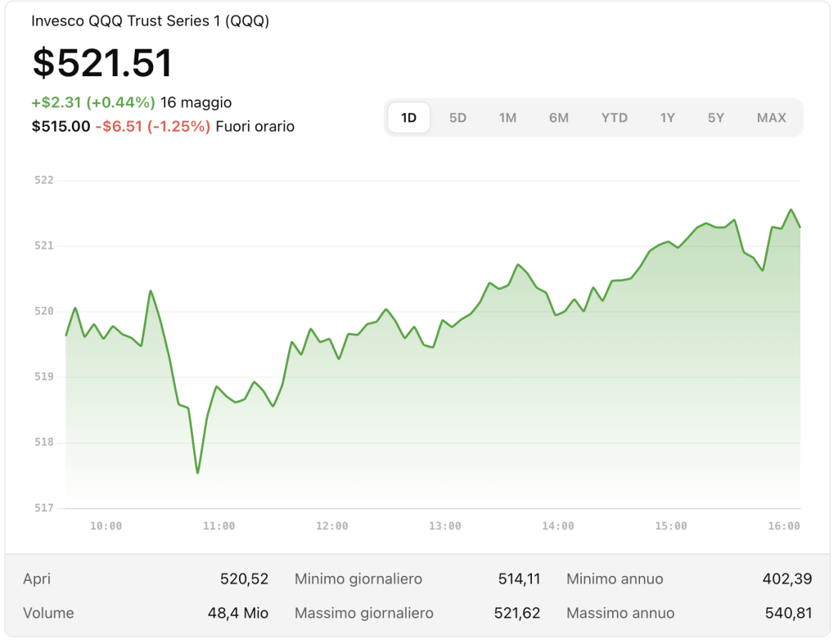The width and height of the screenshot is (838, 644).
Task: Click the 12:00 time axis label
Action: [x=332, y=526]
